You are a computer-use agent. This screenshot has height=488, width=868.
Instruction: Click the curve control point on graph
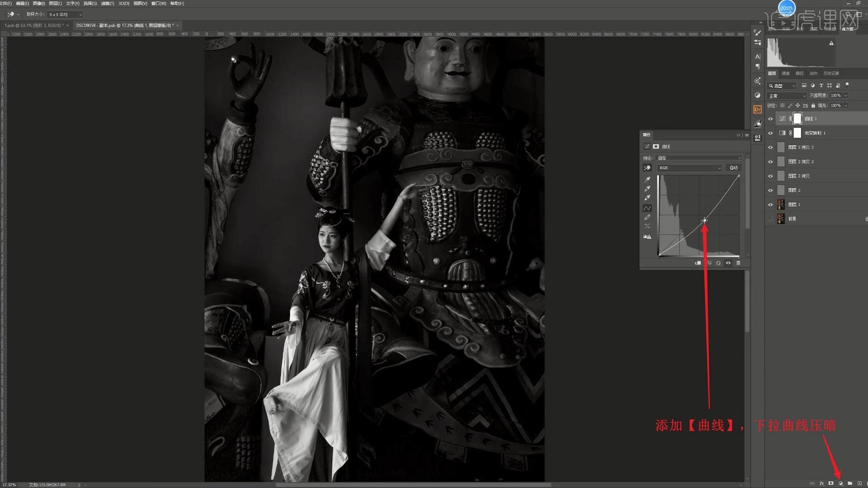click(704, 221)
